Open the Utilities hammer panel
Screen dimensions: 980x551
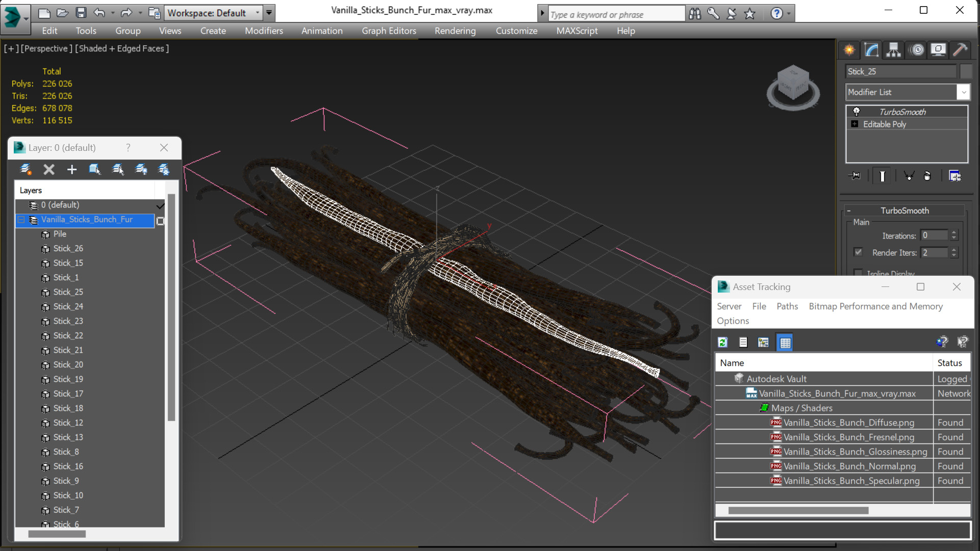tap(960, 50)
